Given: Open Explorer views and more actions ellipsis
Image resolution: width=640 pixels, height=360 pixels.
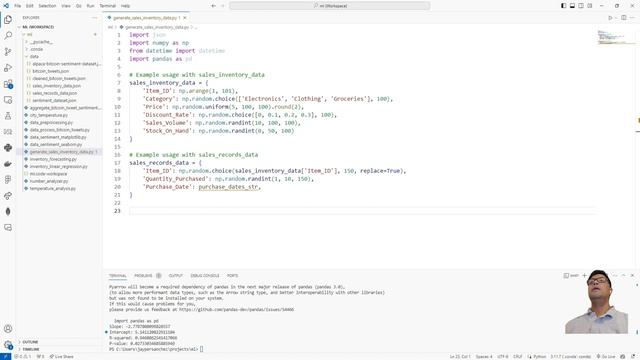Looking at the screenshot, I should click(x=95, y=18).
